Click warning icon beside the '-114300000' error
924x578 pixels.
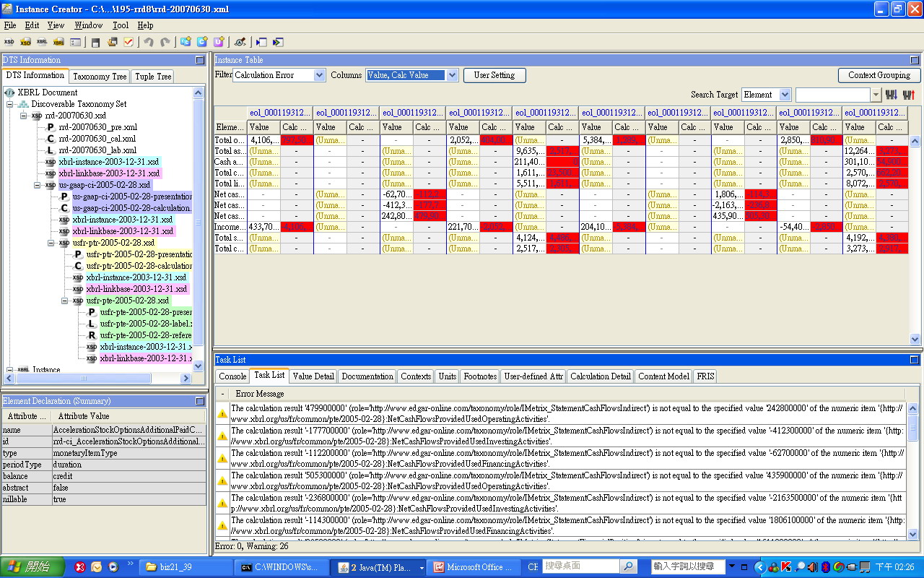coord(223,526)
